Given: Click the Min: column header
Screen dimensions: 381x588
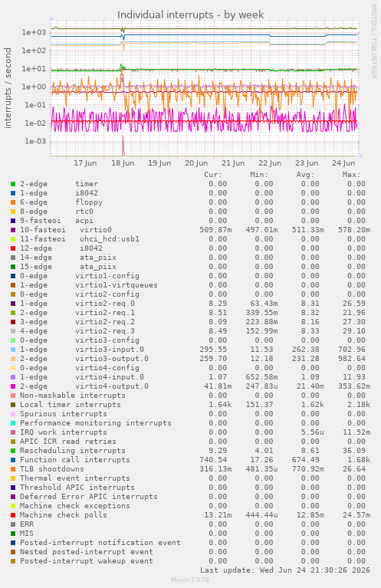Looking at the screenshot, I should [x=259, y=175].
